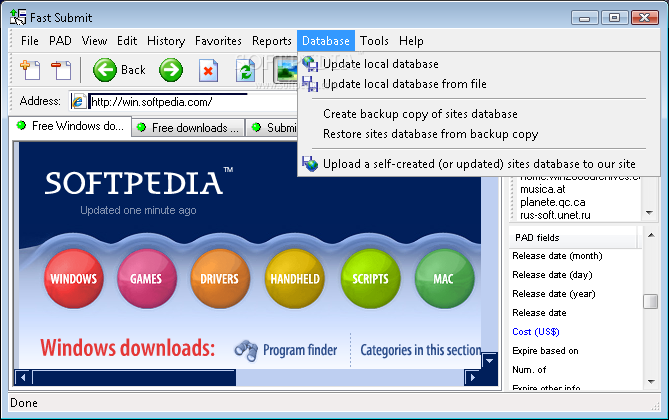The height and width of the screenshot is (420, 669).
Task: Click browser horizontal scrollbar right arrow
Action: [x=472, y=377]
